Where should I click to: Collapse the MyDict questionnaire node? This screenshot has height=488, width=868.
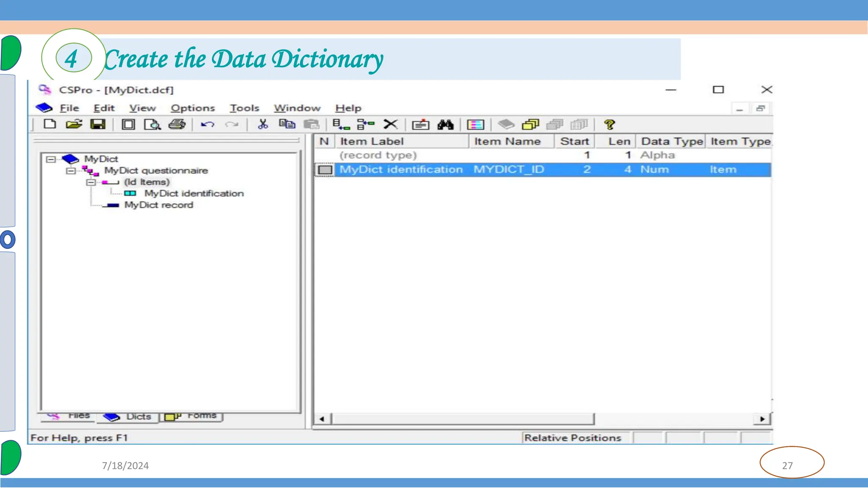(x=71, y=171)
